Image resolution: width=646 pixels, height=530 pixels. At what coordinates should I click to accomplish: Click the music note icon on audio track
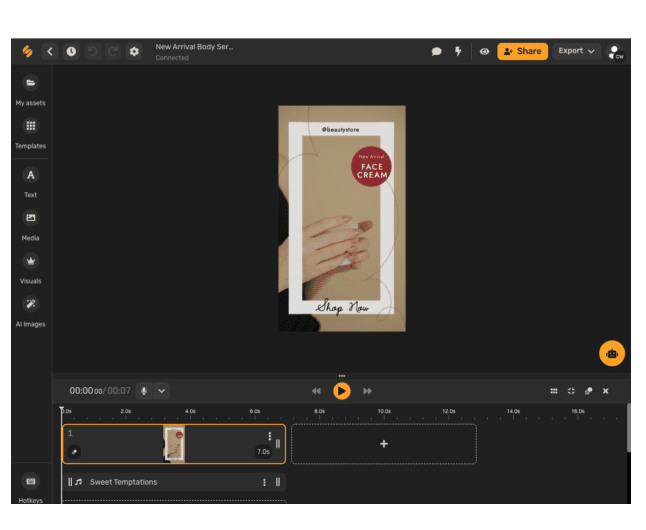79,482
